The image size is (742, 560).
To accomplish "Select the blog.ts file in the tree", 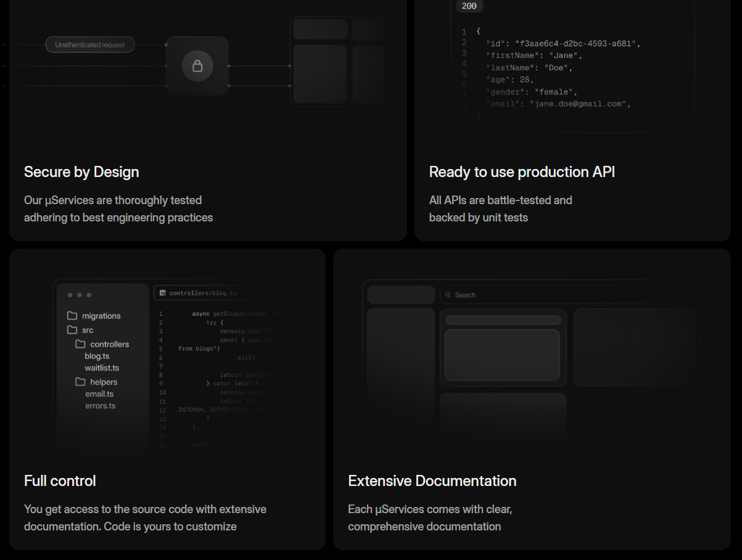I will click(97, 356).
